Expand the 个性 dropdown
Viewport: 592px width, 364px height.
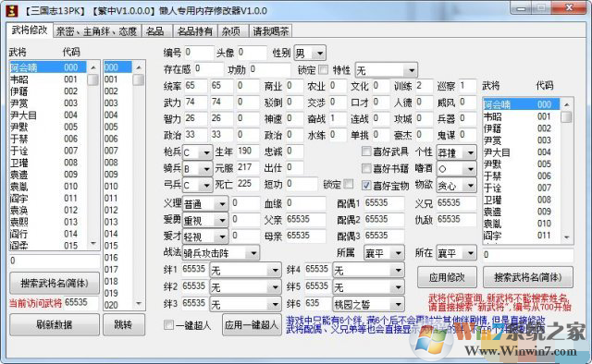click(x=456, y=152)
